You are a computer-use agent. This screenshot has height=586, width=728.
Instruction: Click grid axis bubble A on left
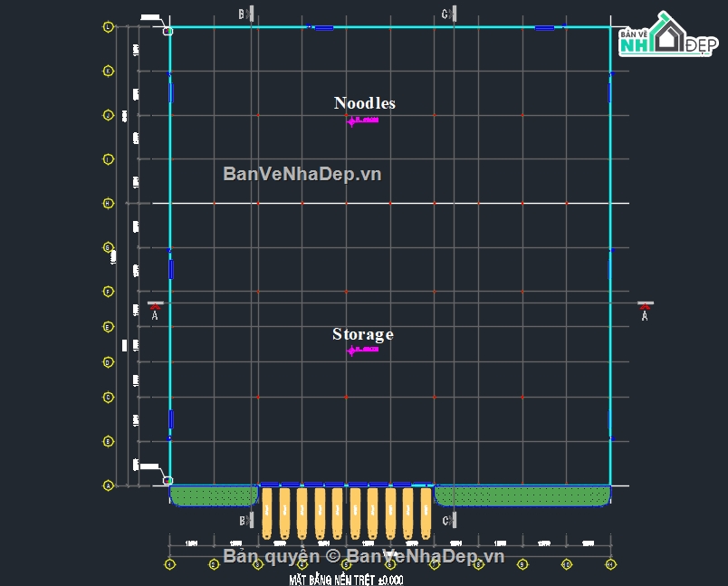pos(108,485)
